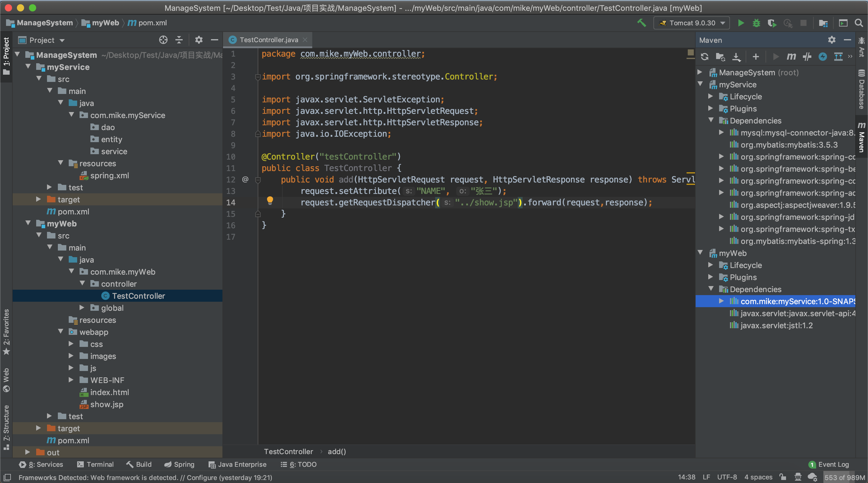This screenshot has height=483, width=868.
Task: Click the gutter @ icon on line 12
Action: [245, 179]
